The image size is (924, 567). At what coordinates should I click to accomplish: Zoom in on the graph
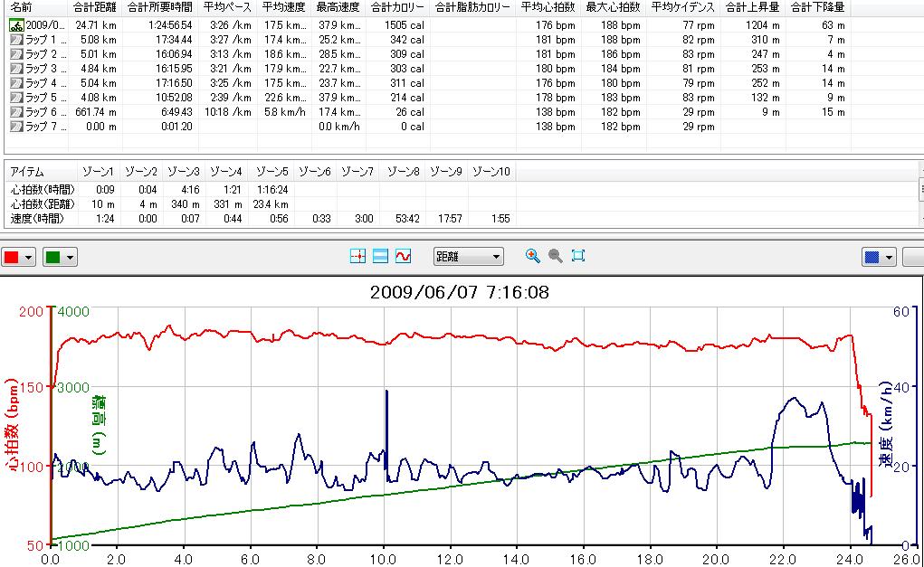(533, 256)
